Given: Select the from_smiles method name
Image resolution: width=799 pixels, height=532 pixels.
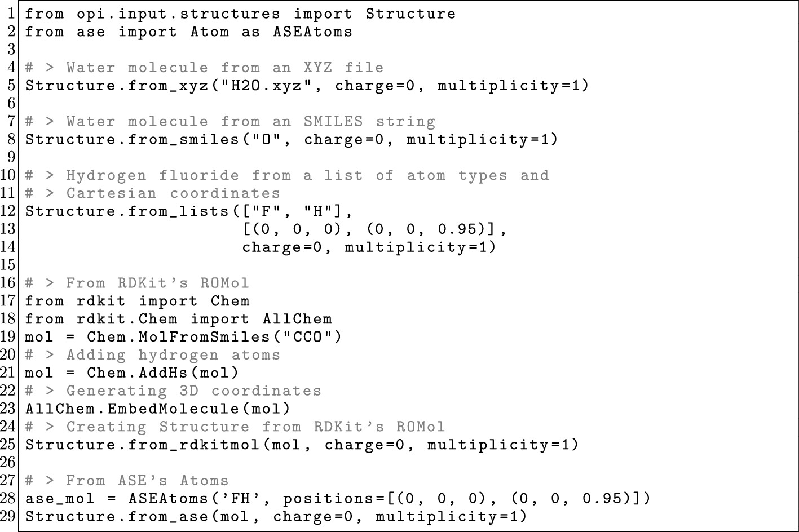Looking at the screenshot, I should coord(184,140).
